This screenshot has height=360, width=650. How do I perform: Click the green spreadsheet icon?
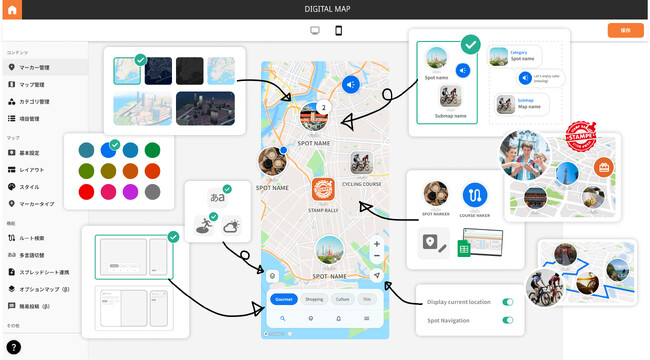click(464, 249)
